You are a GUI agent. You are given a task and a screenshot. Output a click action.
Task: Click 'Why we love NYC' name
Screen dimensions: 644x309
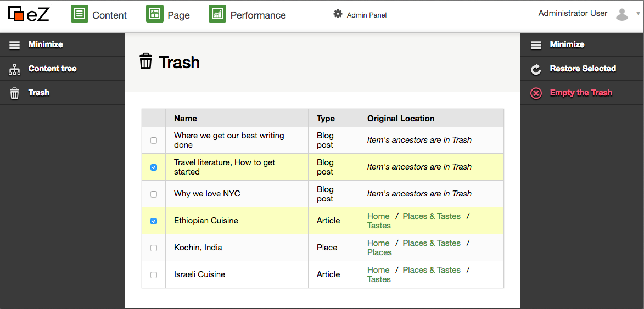click(207, 194)
